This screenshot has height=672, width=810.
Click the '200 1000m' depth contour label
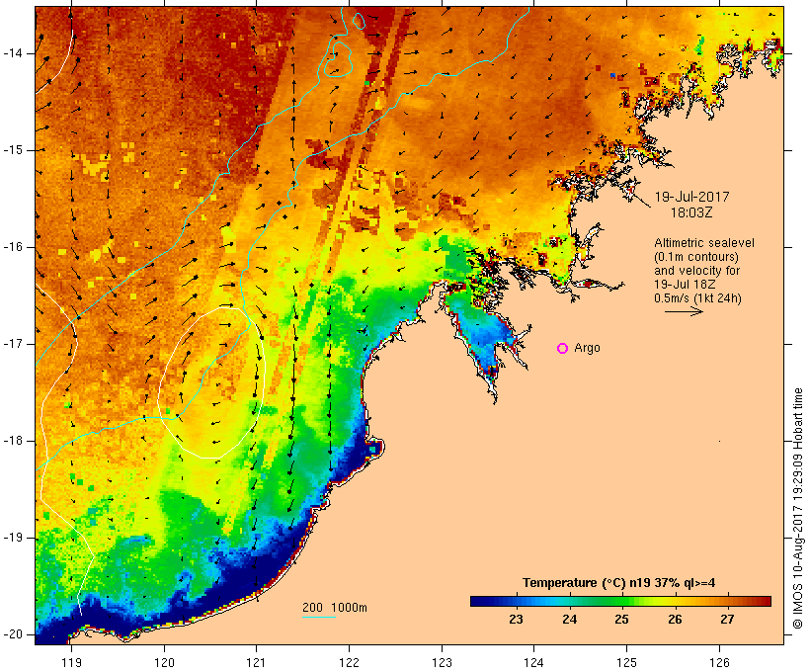coord(335,608)
